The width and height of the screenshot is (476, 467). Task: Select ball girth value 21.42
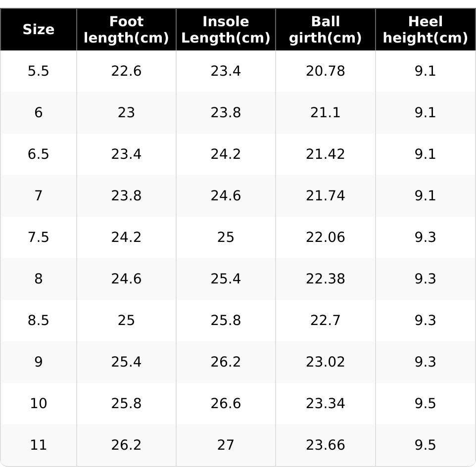click(x=325, y=154)
